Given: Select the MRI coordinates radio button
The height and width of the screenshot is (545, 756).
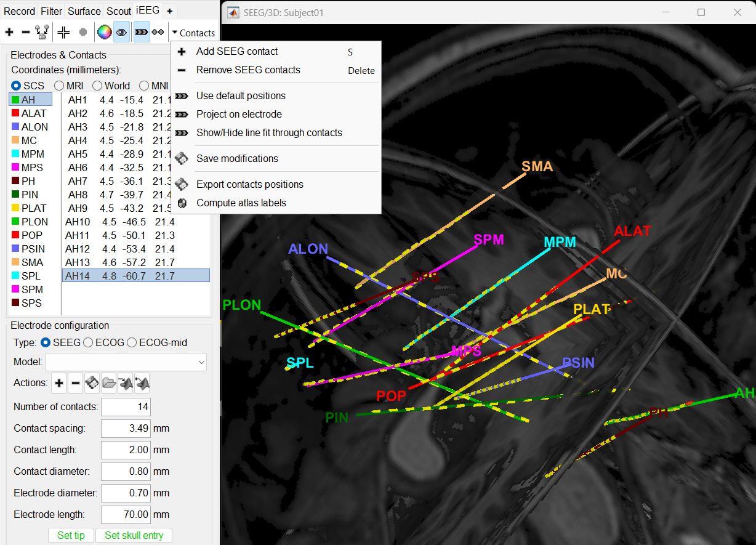Looking at the screenshot, I should 60,86.
